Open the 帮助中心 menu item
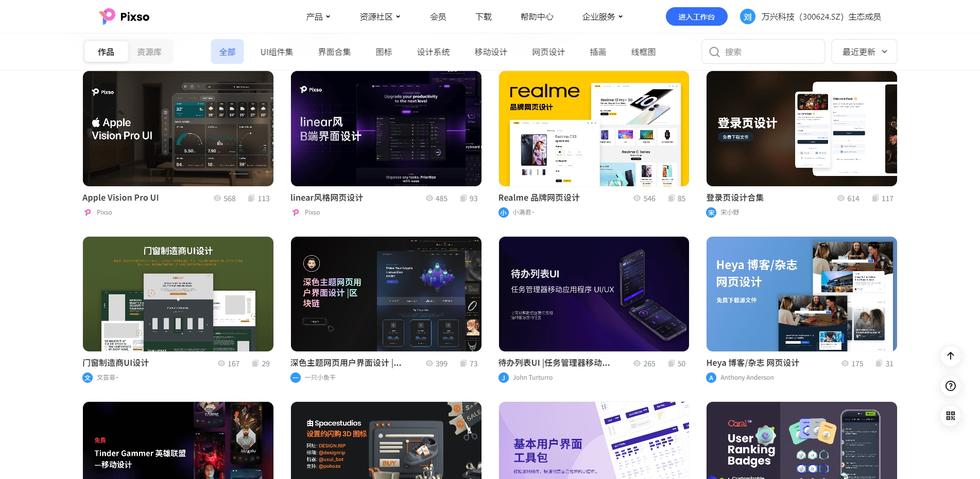The height and width of the screenshot is (479, 980). (x=537, y=16)
